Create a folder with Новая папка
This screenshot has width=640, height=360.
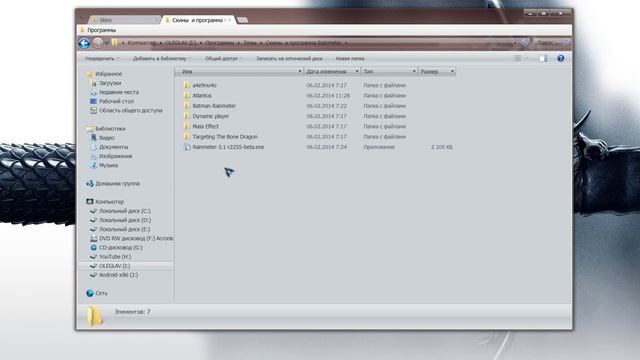pyautogui.click(x=350, y=58)
